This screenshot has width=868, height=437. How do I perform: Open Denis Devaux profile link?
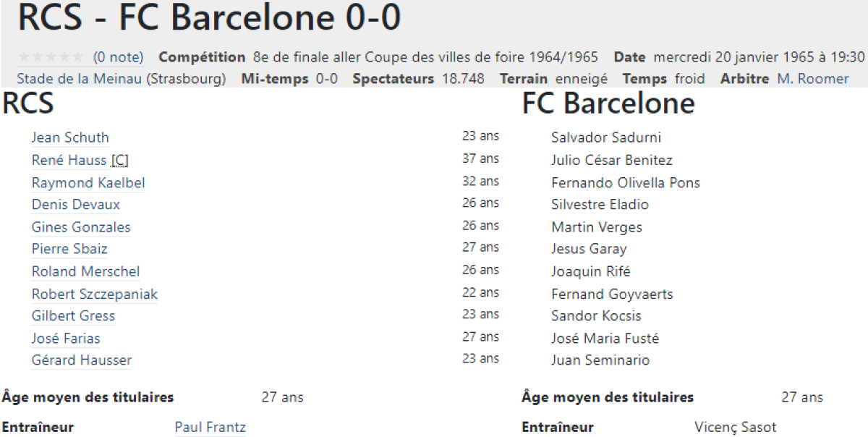[76, 205]
